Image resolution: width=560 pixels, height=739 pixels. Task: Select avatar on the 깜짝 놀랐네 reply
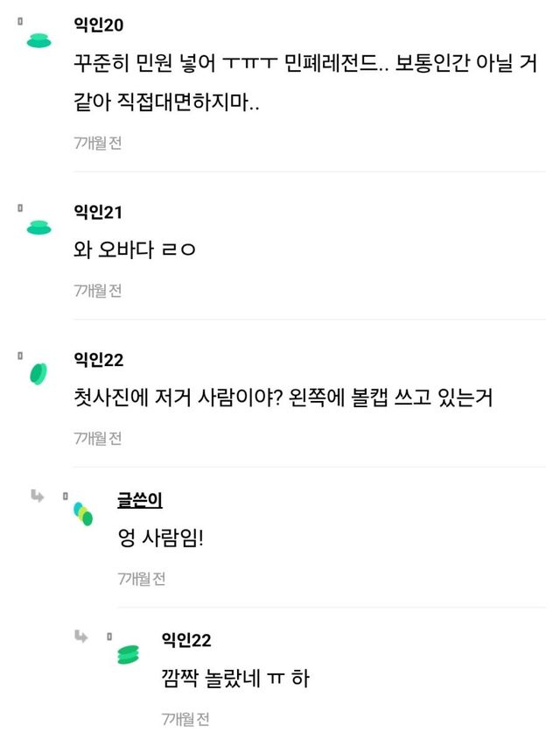tap(128, 653)
